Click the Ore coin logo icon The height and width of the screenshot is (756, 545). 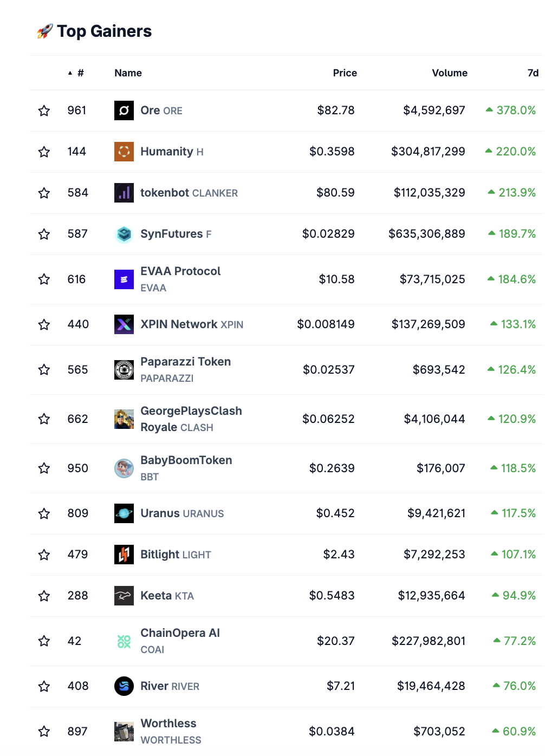point(124,110)
